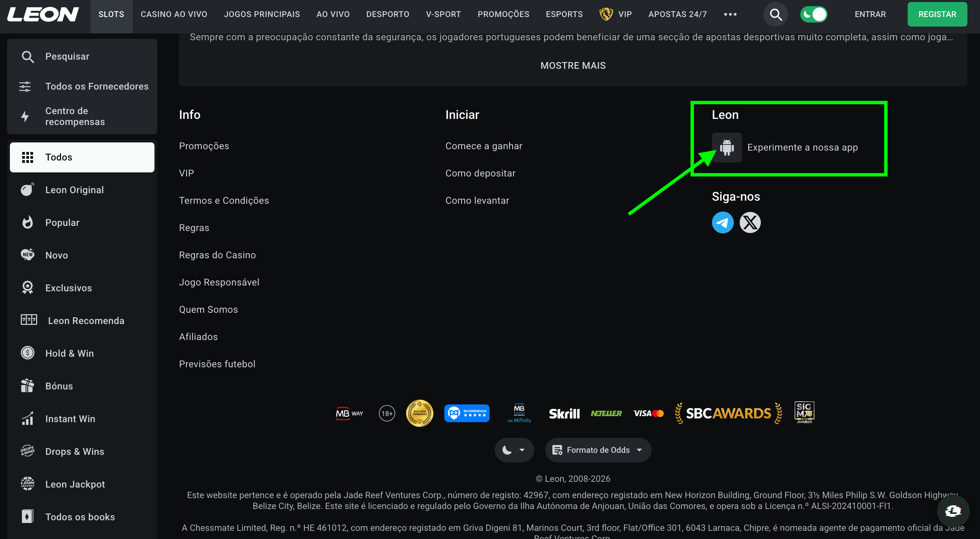The image size is (980, 539).
Task: Open the Afiliados link
Action: coord(198,337)
